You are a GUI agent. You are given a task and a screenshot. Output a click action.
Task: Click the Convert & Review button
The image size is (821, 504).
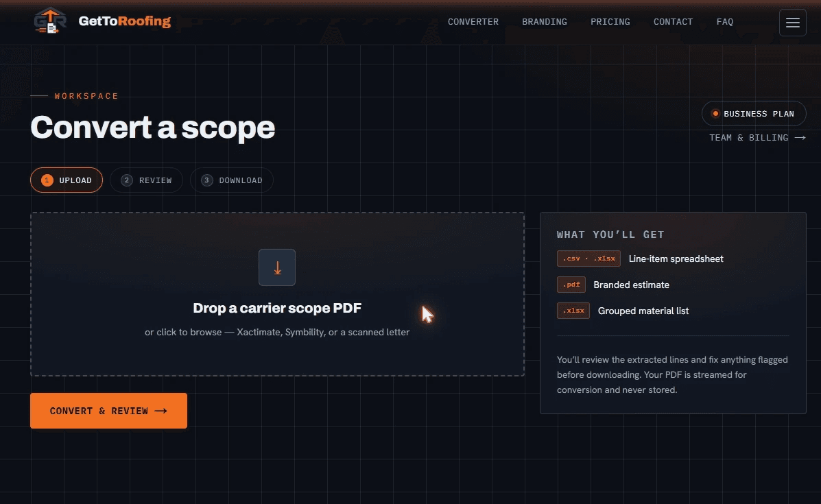(x=108, y=411)
